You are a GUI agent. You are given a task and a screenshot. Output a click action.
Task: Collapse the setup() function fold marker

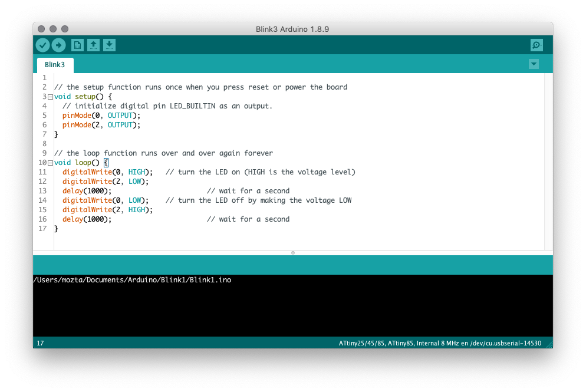[x=50, y=97]
